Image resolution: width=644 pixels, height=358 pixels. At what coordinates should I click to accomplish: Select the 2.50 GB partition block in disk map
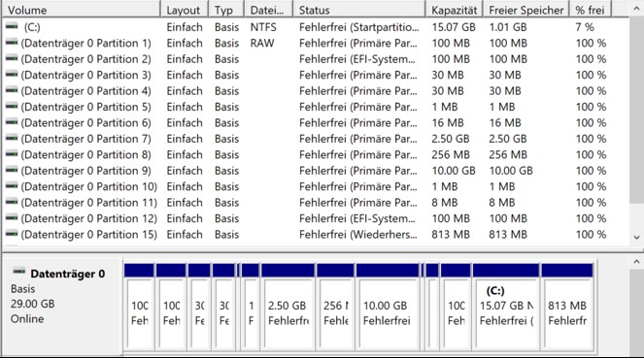click(288, 308)
